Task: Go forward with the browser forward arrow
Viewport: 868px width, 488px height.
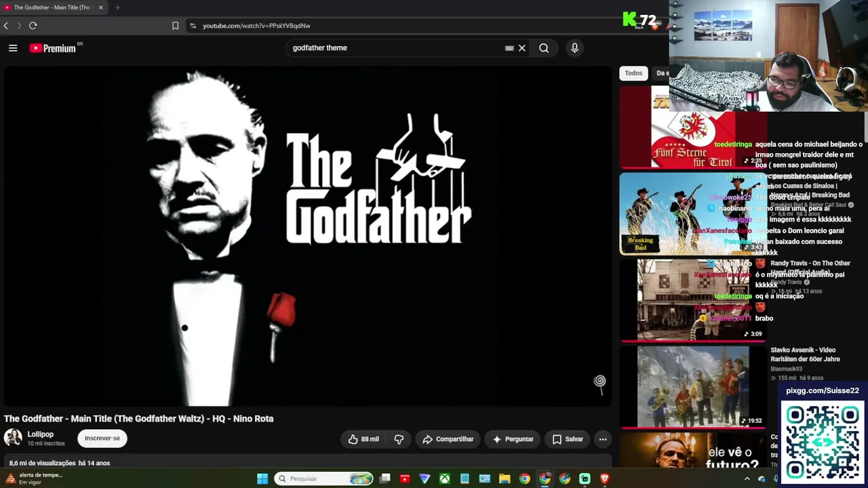Action: tap(19, 26)
